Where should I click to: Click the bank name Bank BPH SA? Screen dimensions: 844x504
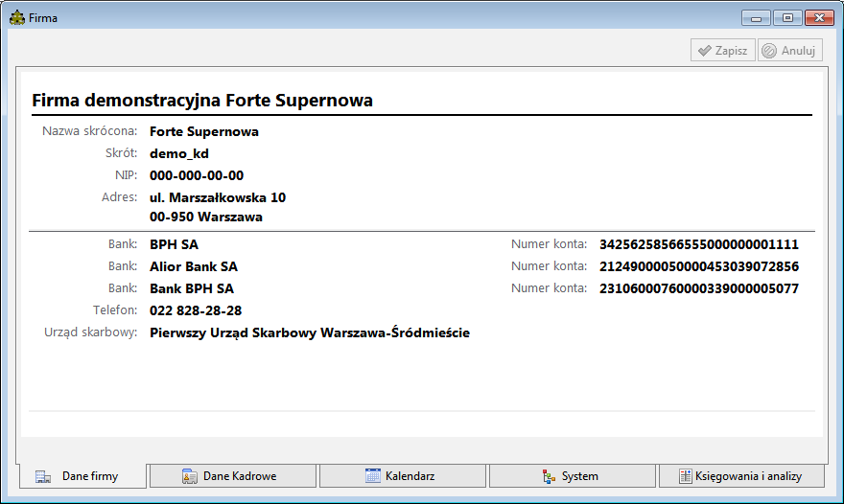click(x=192, y=288)
